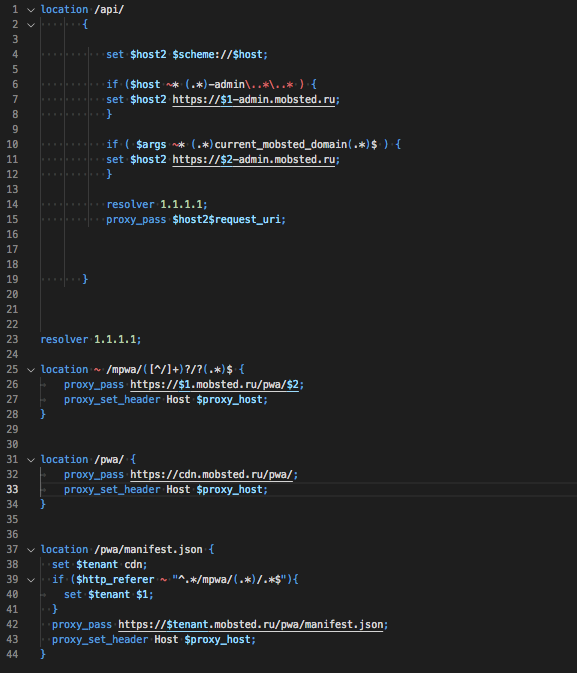577x673 pixels.
Task: Collapse the location /pwa/ block
Action: click(x=31, y=460)
